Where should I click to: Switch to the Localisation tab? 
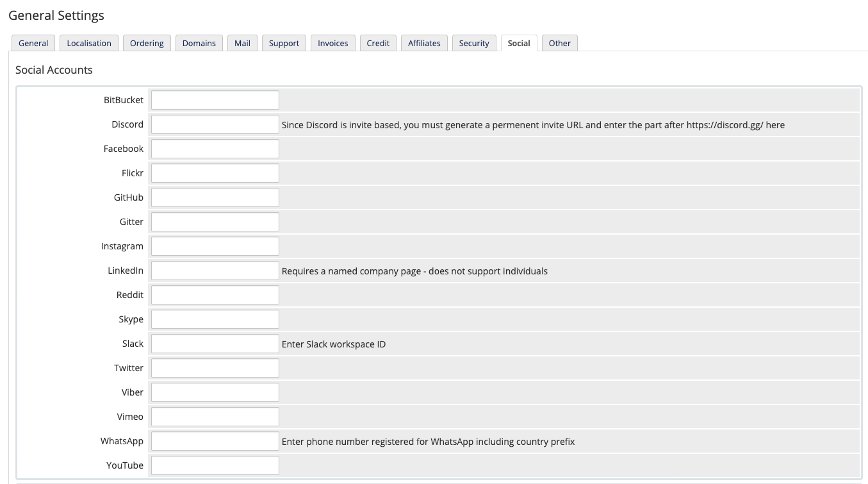coord(89,43)
